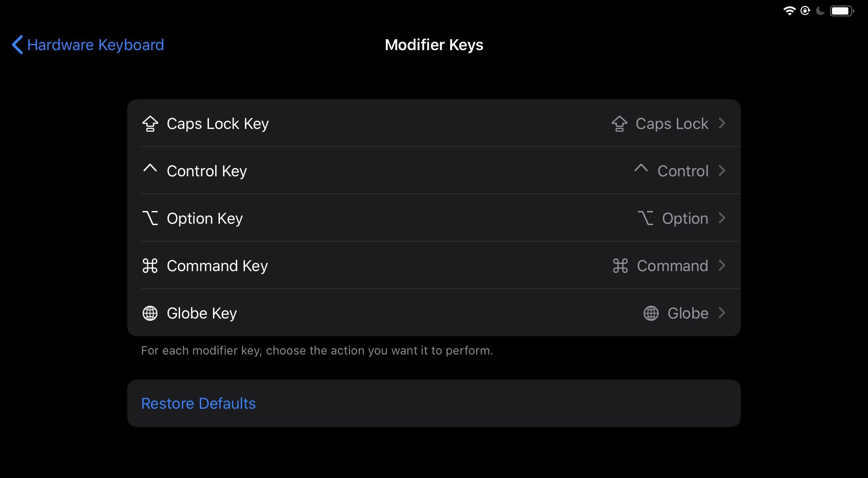Screen dimensions: 868x478
Task: Open the Globe Key chevron
Action: click(x=722, y=313)
